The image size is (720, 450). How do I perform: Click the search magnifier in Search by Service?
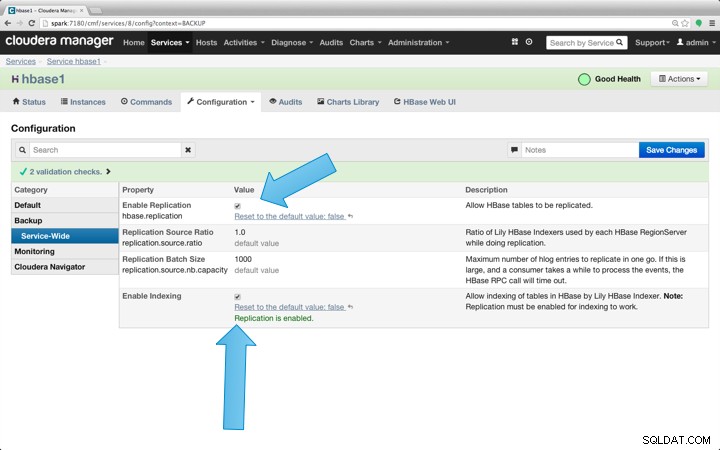coord(619,42)
